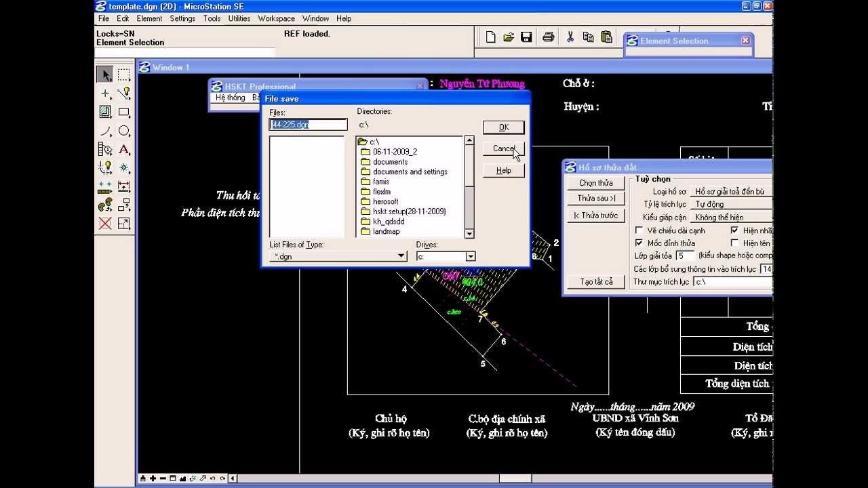Image resolution: width=868 pixels, height=488 pixels.
Task: Click the Dimension measurement tool icon
Action: tap(124, 186)
